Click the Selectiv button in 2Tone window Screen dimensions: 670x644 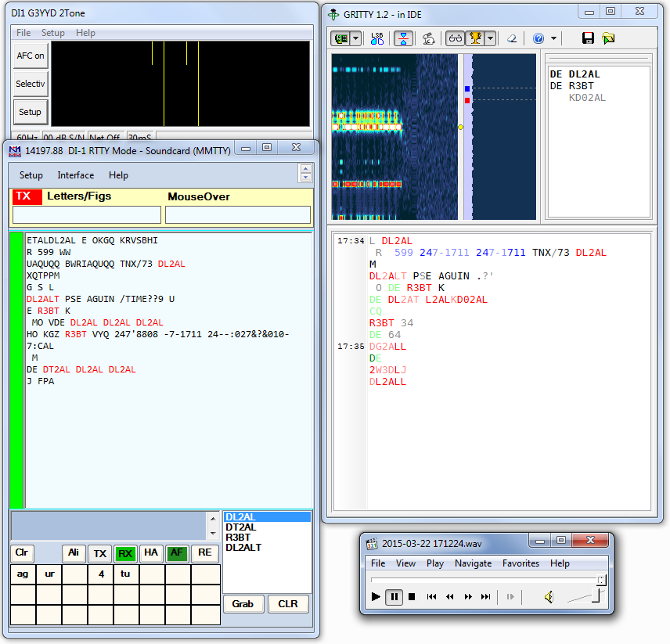click(x=31, y=84)
